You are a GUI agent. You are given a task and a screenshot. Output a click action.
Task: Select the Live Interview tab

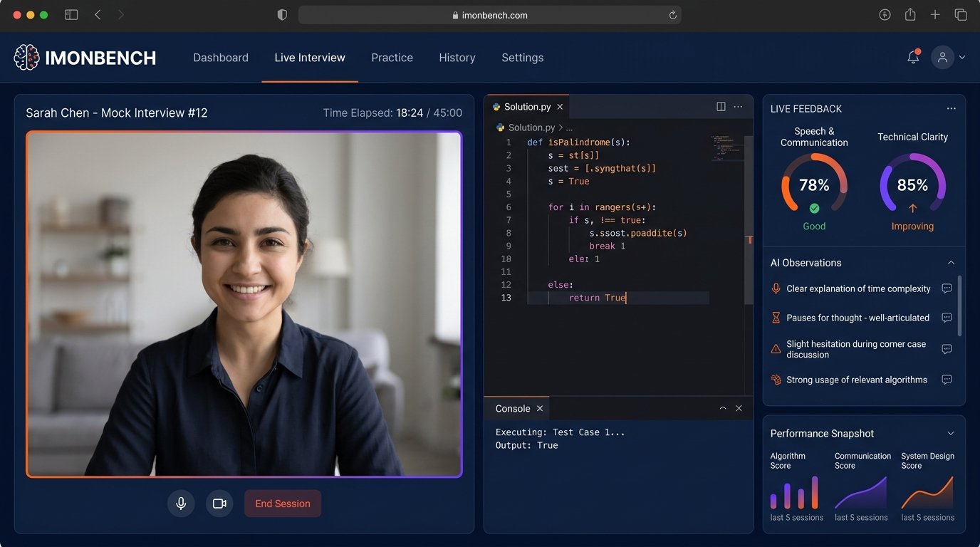point(310,58)
